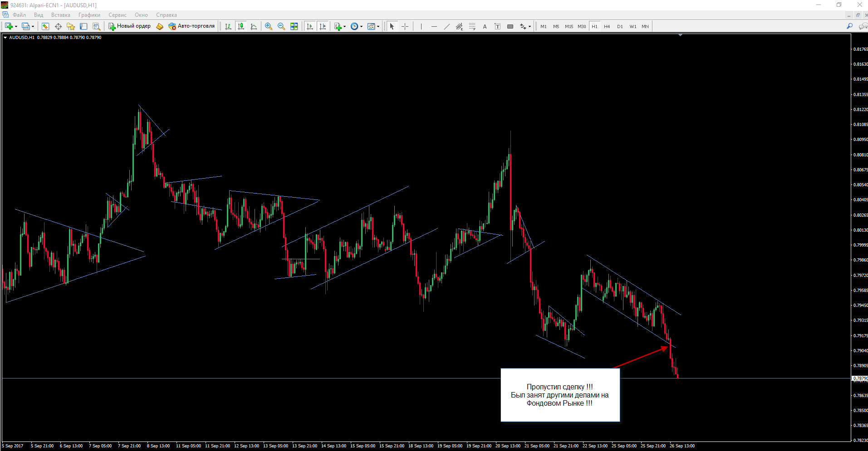Viewport: 868px width, 451px height.
Task: Open the MetaEditor book icon
Action: [x=160, y=26]
